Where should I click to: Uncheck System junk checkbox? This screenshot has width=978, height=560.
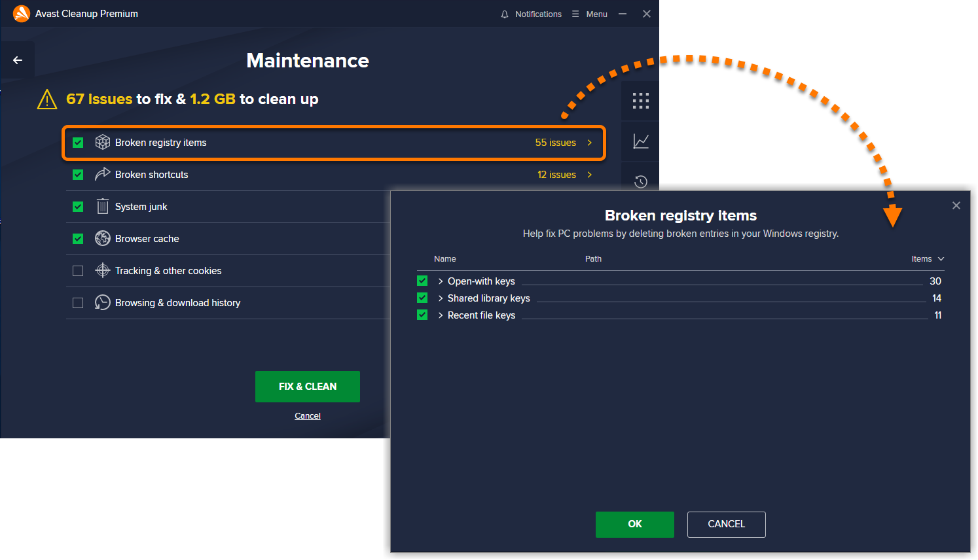[x=78, y=207]
